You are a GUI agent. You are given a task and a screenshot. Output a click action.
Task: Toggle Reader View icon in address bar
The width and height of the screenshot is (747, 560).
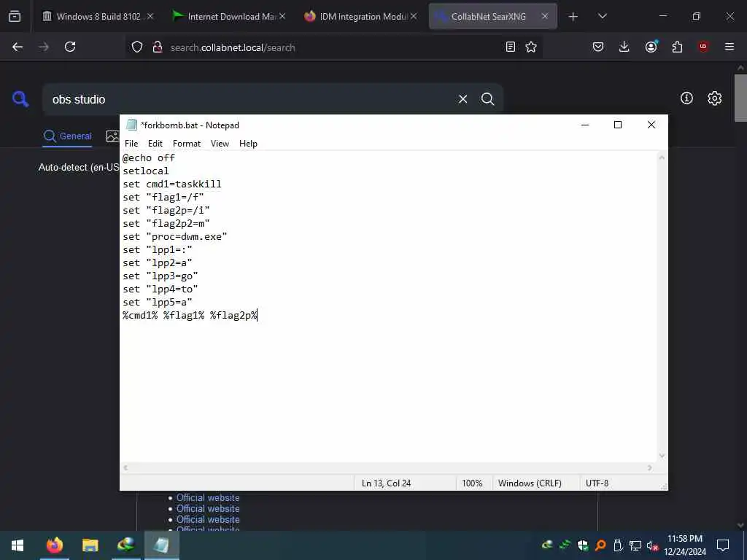point(510,47)
